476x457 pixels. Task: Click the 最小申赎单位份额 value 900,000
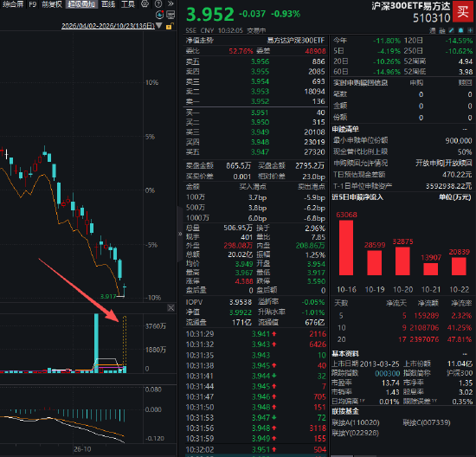(459, 140)
